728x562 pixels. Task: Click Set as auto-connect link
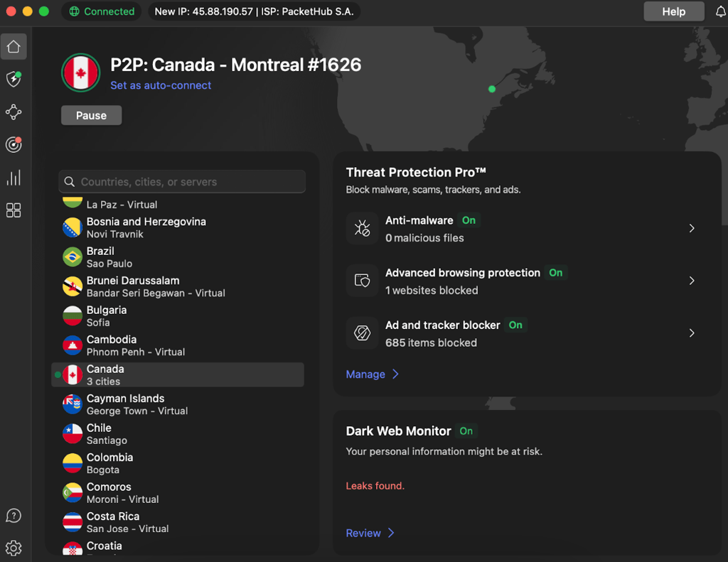(x=161, y=85)
